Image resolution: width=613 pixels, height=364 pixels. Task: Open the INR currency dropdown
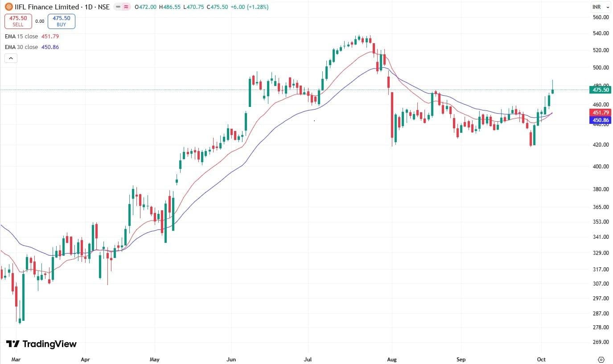tap(601, 7)
